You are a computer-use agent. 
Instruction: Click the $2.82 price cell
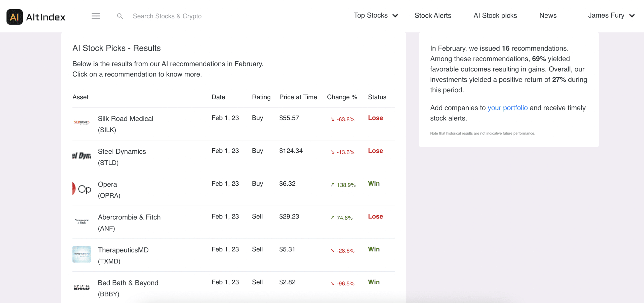point(287,282)
